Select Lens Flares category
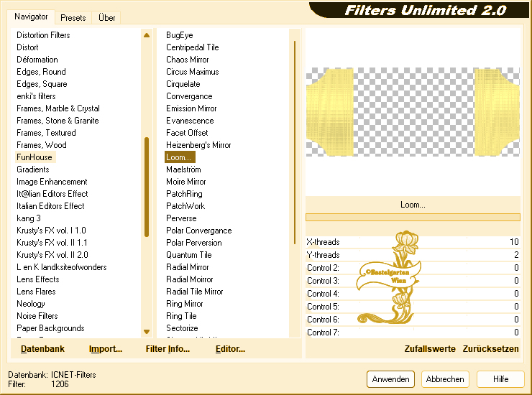Viewport: 532px width, 395px height. 36,292
